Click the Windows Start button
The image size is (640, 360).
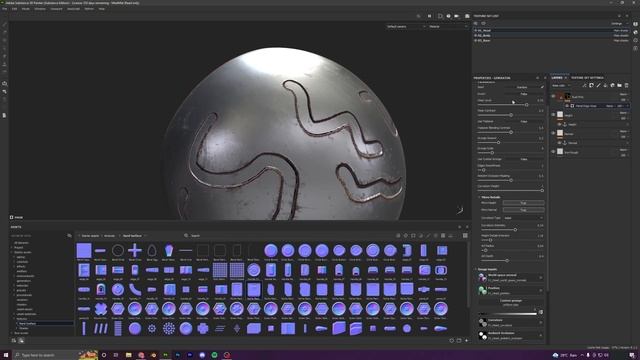5,355
